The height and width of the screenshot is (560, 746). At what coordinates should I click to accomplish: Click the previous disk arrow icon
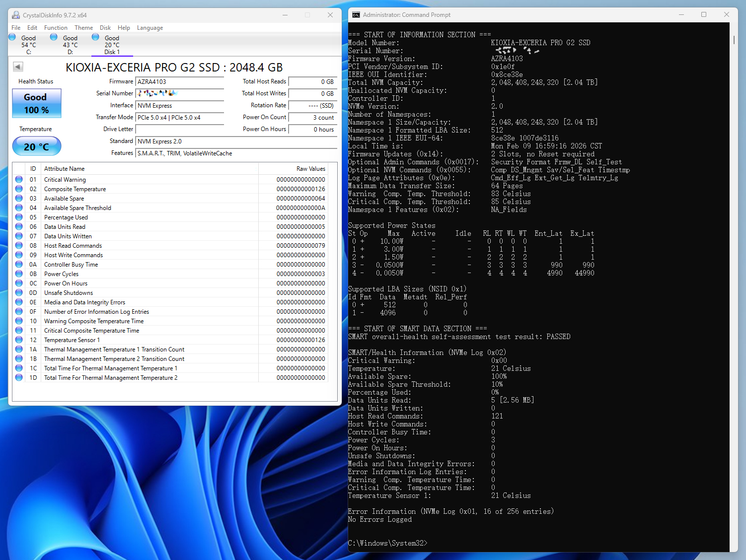pos(18,67)
